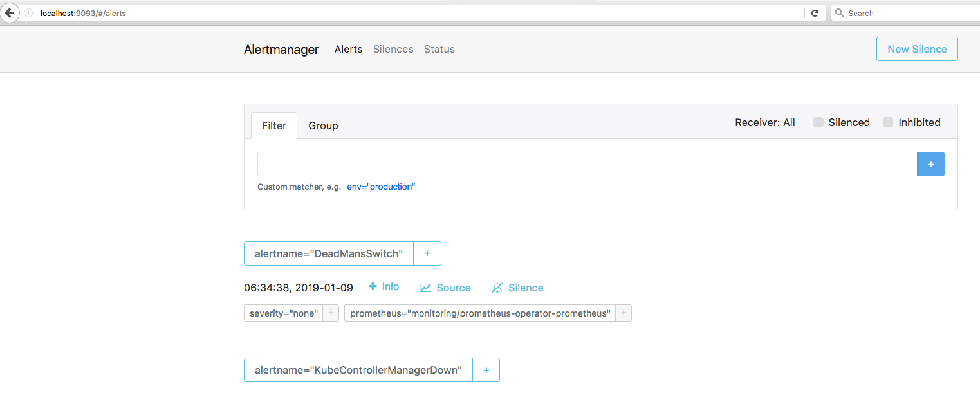The image size is (980, 395).
Task: Click the site information icon in address bar
Action: pyautogui.click(x=28, y=13)
